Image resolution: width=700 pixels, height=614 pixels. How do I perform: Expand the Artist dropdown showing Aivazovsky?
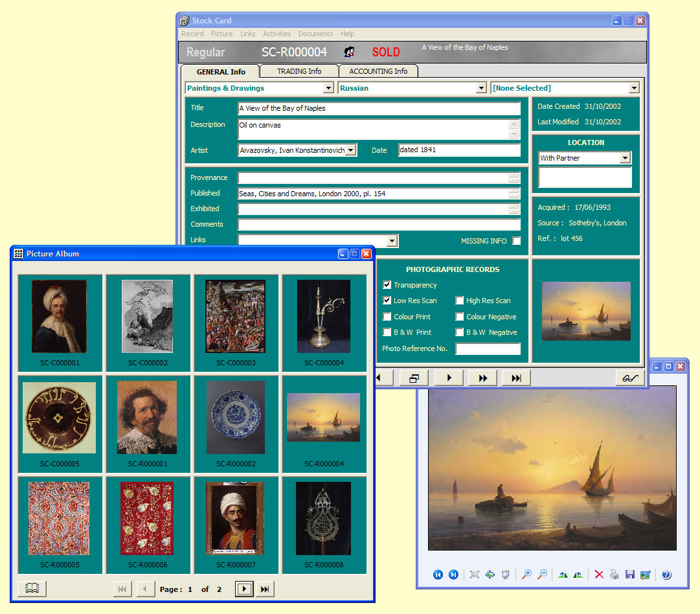(x=351, y=150)
